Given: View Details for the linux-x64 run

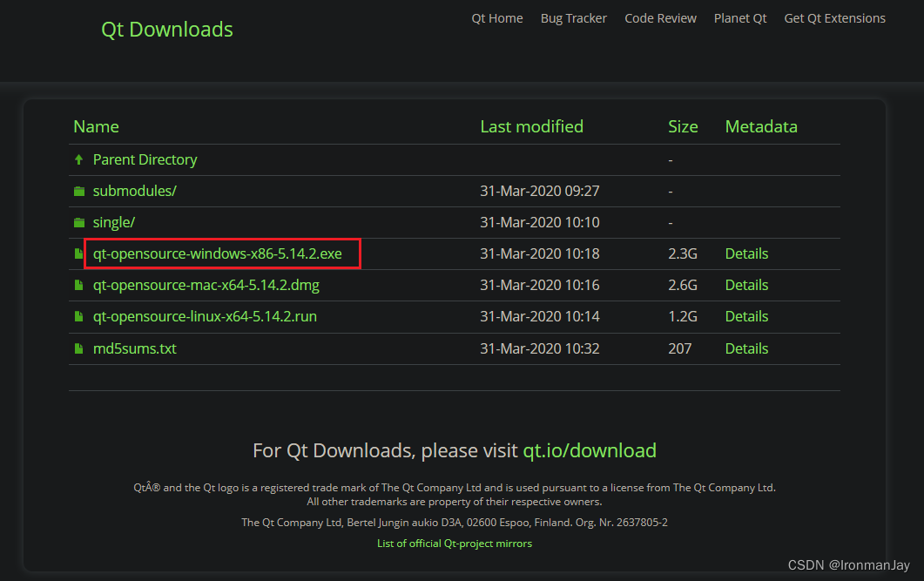Looking at the screenshot, I should pyautogui.click(x=746, y=316).
